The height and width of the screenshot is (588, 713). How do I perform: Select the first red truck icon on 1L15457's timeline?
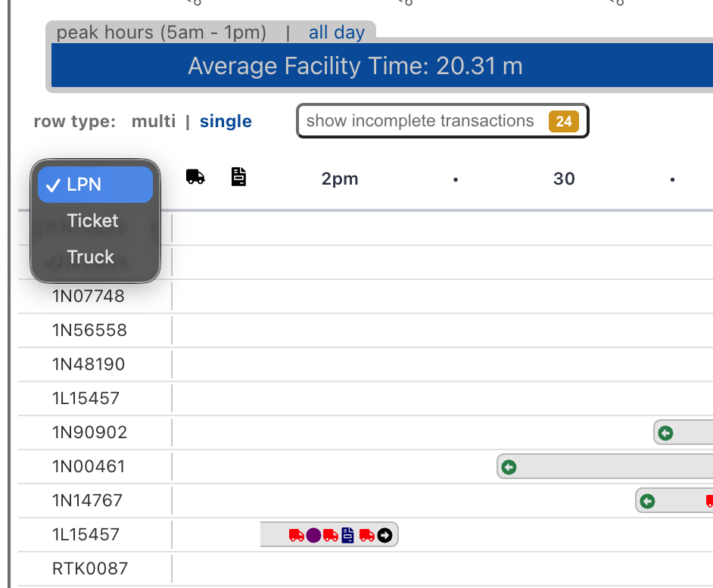tap(296, 534)
